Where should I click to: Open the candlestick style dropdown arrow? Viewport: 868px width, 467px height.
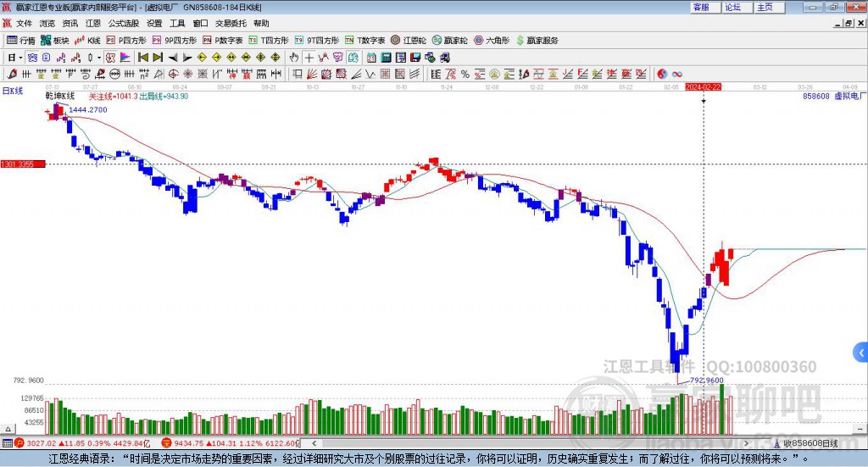click(98, 58)
